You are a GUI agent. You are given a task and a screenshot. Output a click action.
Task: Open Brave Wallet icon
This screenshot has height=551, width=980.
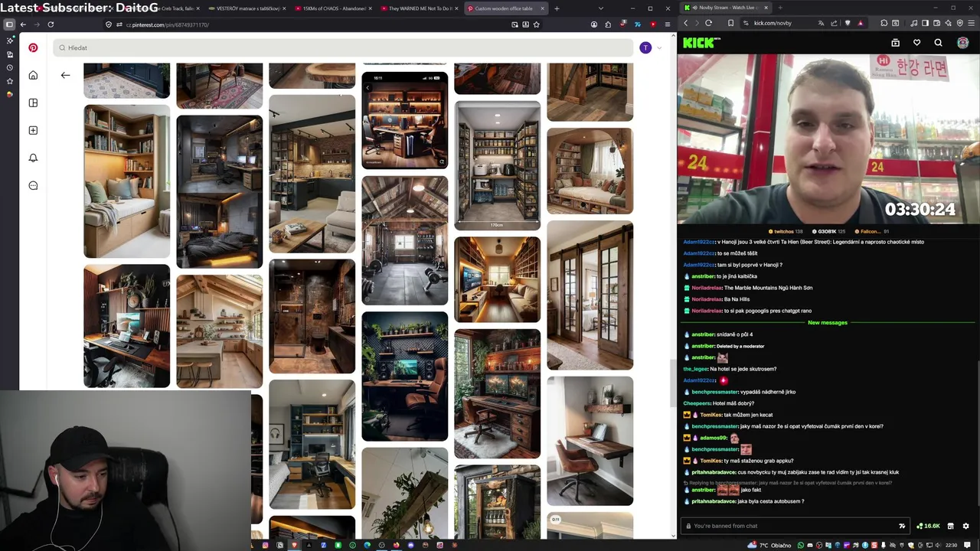[x=936, y=23]
